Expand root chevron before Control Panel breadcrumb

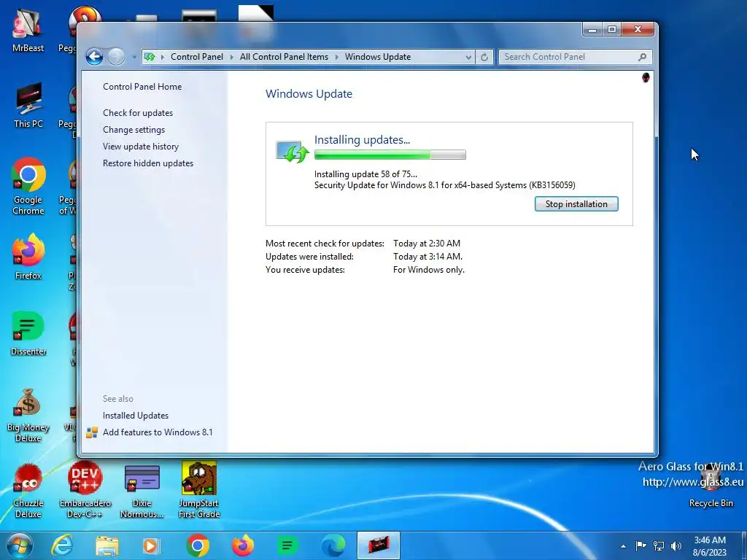pos(163,57)
